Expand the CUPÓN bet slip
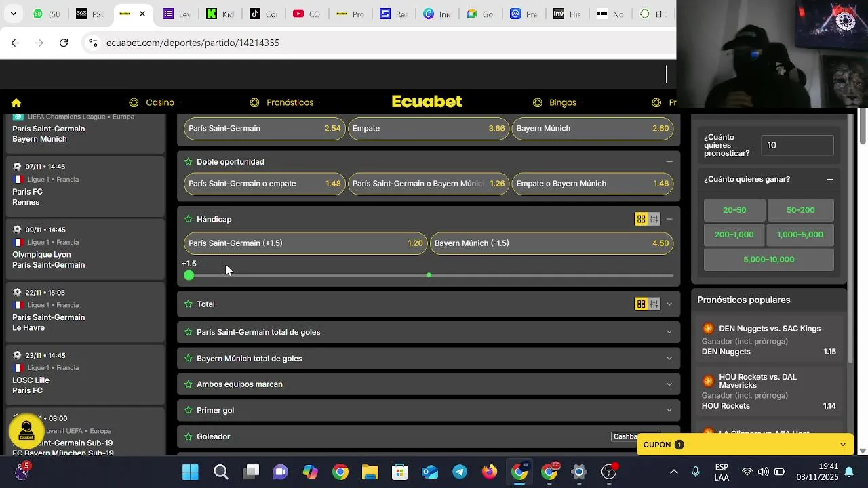 pyautogui.click(x=745, y=445)
